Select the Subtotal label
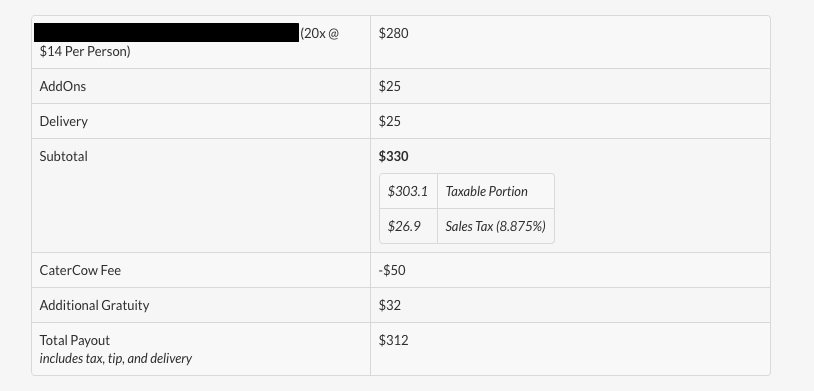The height and width of the screenshot is (391, 814). click(x=64, y=156)
